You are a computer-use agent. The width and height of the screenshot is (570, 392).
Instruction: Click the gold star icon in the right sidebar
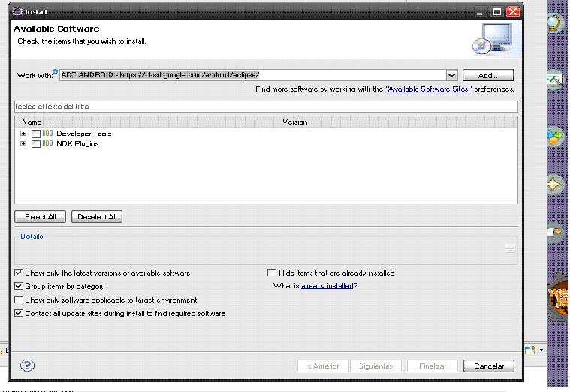click(554, 185)
